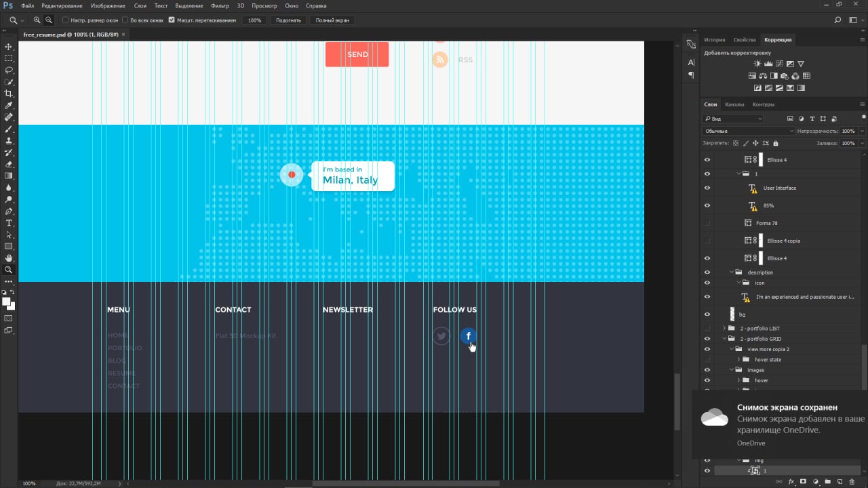
Task: Click Zoom In magnifier in options bar
Action: click(x=37, y=20)
